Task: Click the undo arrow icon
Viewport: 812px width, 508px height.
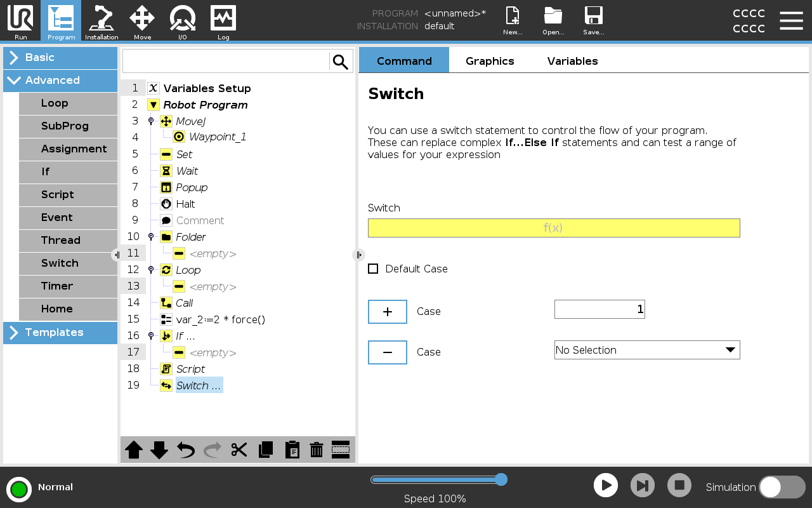Action: [x=185, y=450]
